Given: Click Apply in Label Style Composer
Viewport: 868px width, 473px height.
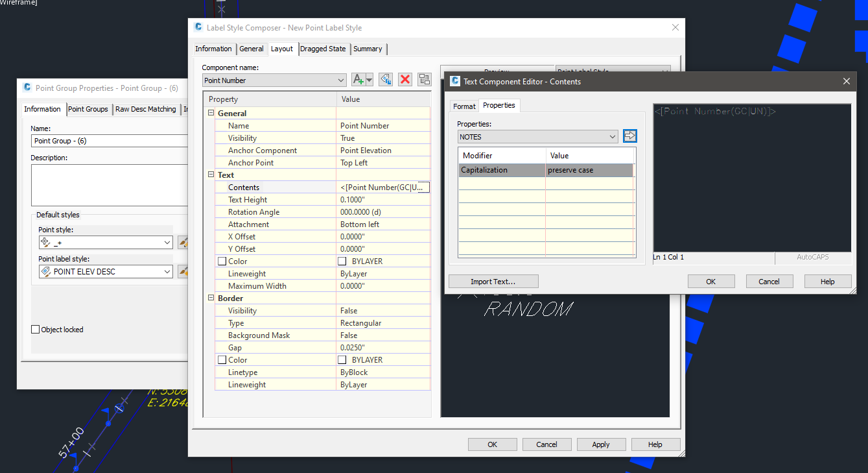Looking at the screenshot, I should (601, 444).
